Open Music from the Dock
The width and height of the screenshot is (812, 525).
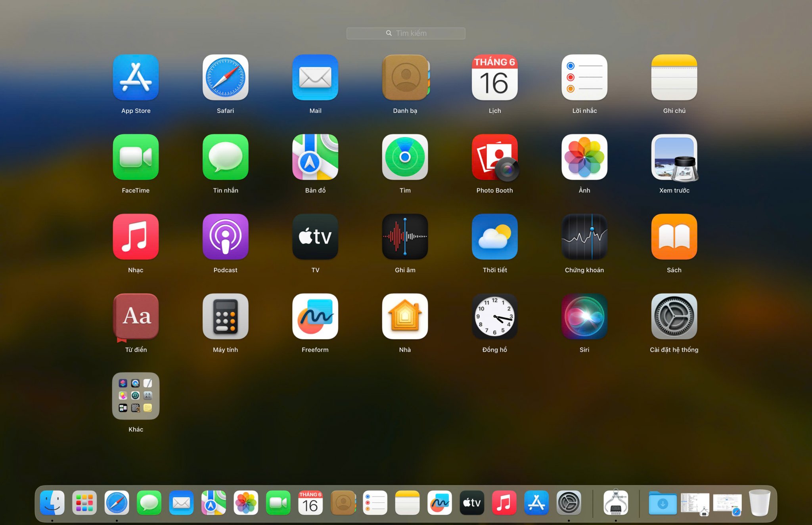point(504,503)
